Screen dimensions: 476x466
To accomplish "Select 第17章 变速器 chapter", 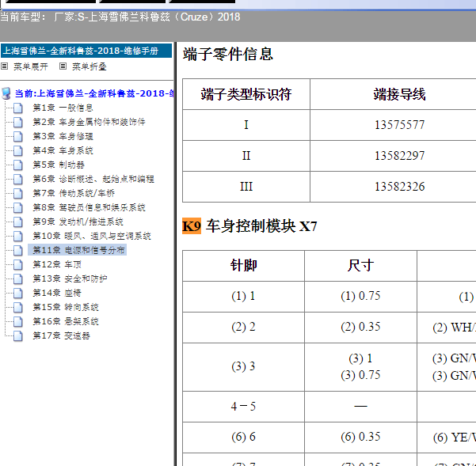I will point(61,336).
